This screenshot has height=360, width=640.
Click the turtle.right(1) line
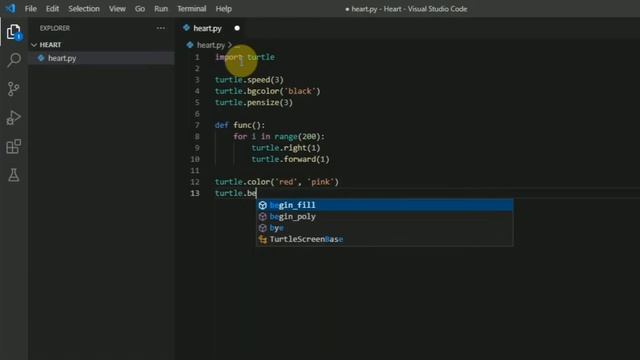(286, 148)
